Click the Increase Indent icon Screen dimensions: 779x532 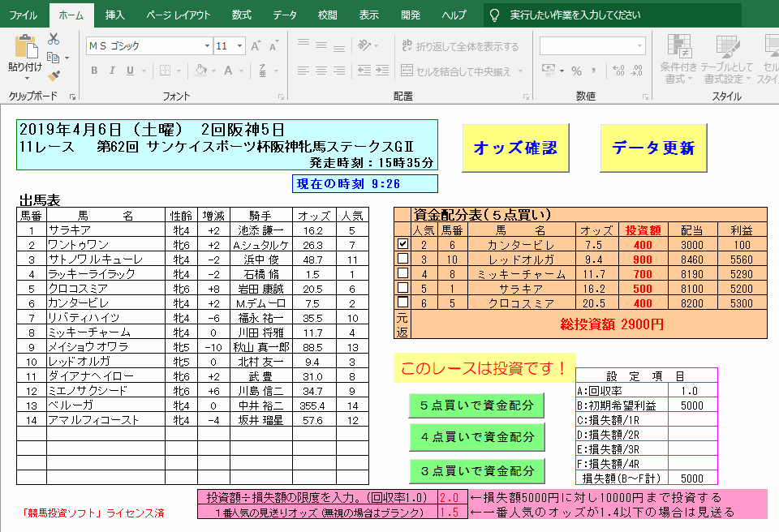click(x=382, y=71)
